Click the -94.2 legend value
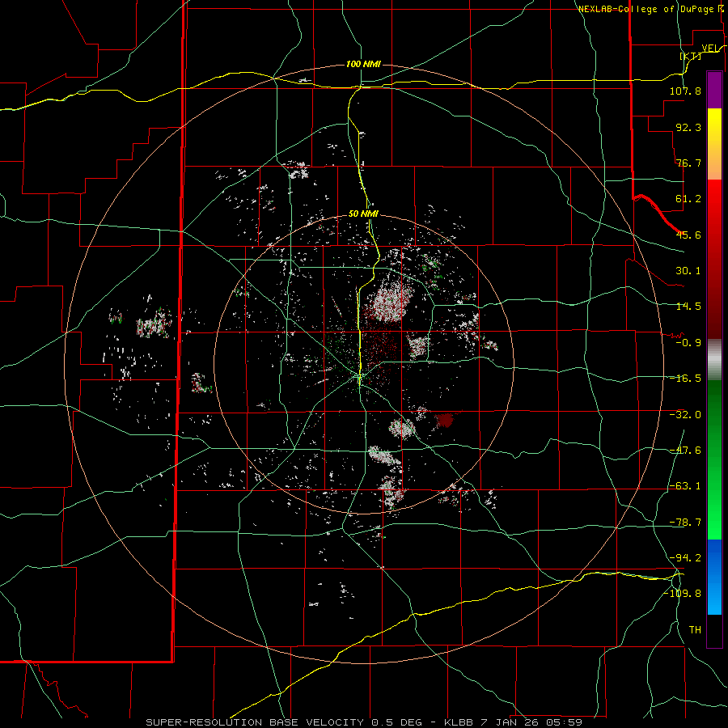Viewport: 728px width, 728px height. point(685,557)
